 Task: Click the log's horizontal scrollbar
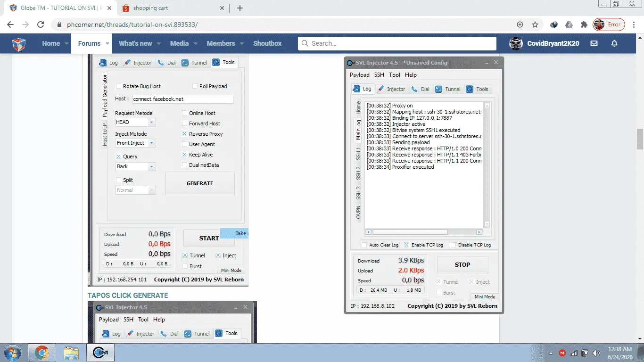(x=424, y=232)
